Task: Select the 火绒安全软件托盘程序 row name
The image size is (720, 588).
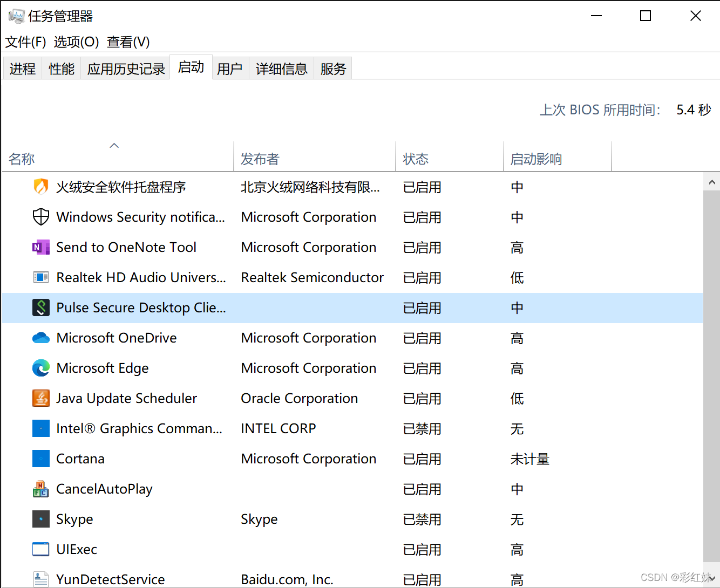Action: (121, 187)
